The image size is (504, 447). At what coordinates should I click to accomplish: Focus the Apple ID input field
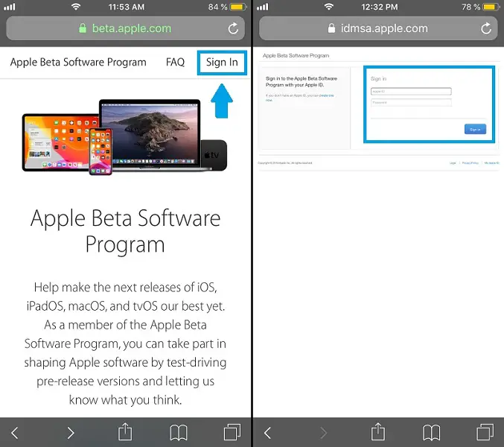411,92
